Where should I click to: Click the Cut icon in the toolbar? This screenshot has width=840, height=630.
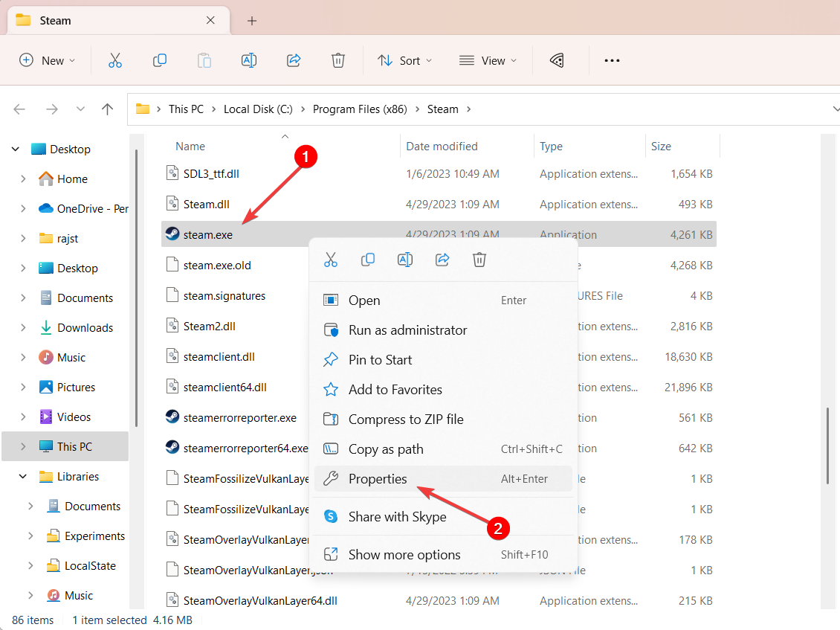[x=115, y=60]
